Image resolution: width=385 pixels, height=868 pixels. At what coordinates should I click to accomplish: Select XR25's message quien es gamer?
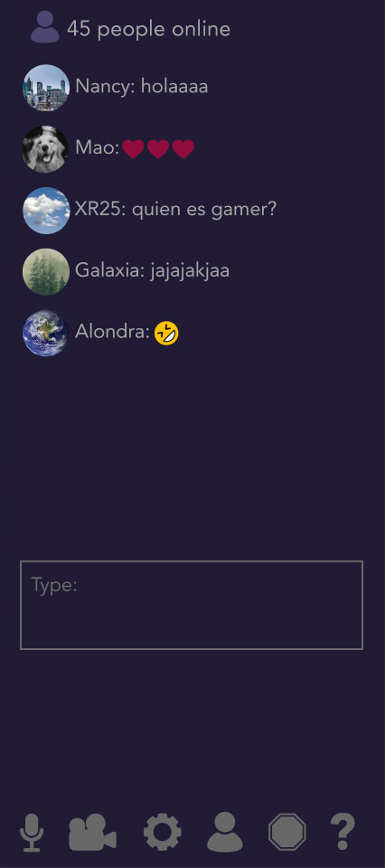coord(204,211)
